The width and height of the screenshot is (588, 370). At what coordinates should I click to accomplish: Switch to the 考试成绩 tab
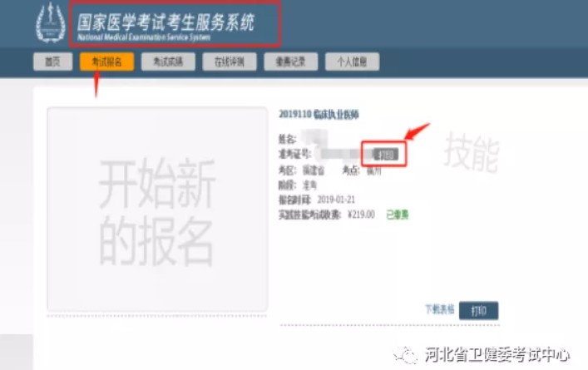(x=168, y=62)
